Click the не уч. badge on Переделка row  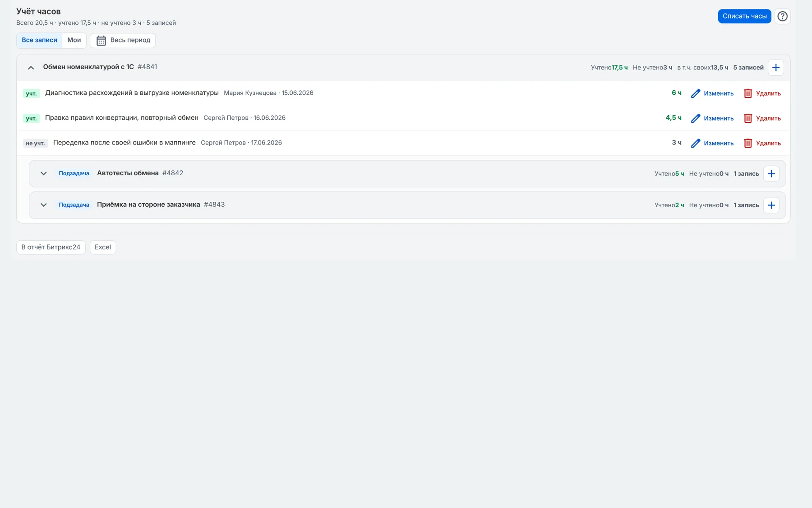[x=35, y=143]
